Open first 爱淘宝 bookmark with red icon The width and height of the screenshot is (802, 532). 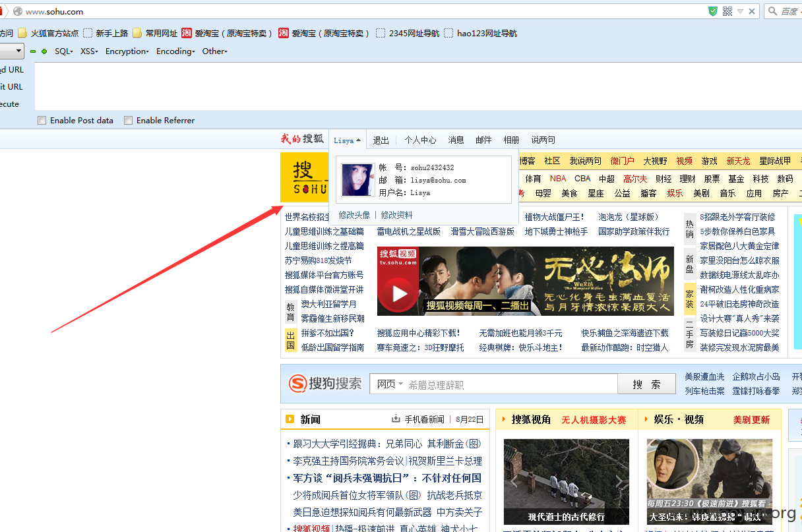[x=226, y=33]
